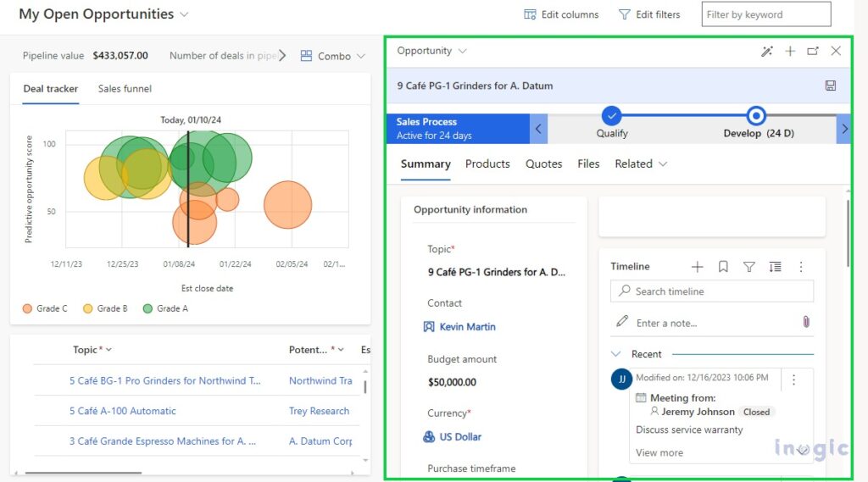Viewport: 868px width, 482px height.
Task: Open the Files tab
Action: point(588,163)
